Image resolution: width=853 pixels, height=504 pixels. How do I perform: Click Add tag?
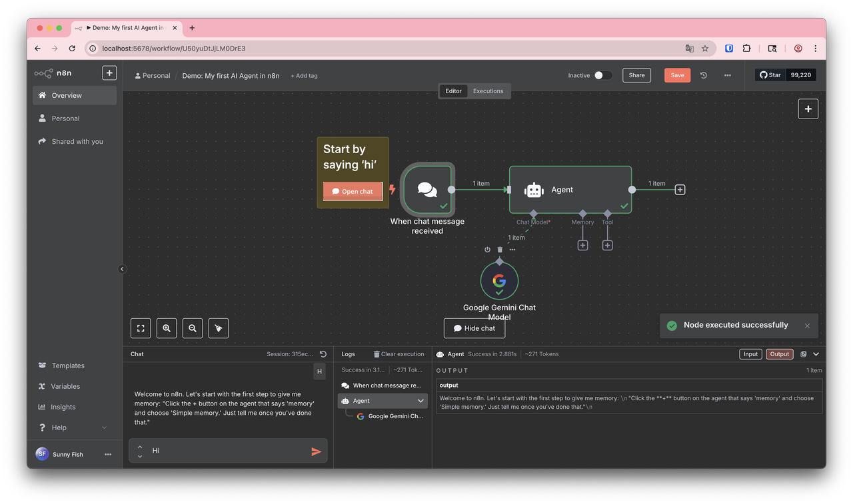(x=305, y=76)
